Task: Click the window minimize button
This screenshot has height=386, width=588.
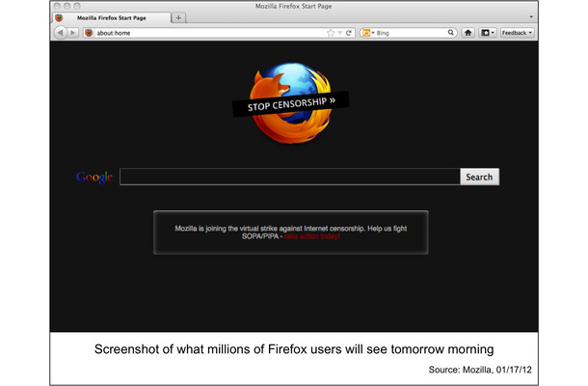Action: [x=67, y=6]
